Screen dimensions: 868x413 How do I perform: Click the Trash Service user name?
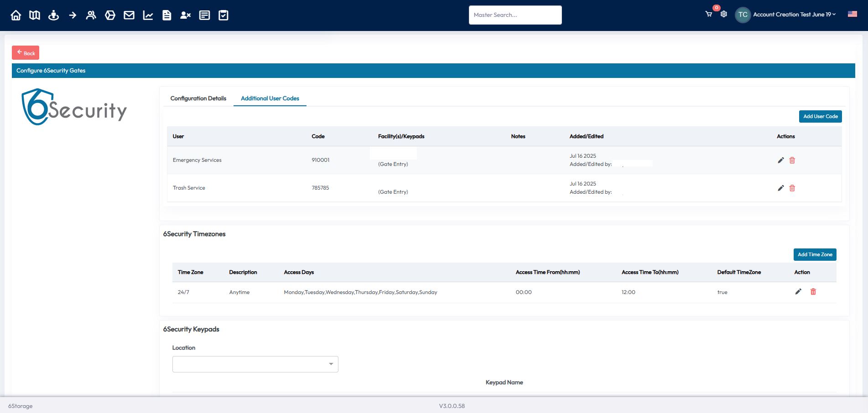click(x=189, y=188)
